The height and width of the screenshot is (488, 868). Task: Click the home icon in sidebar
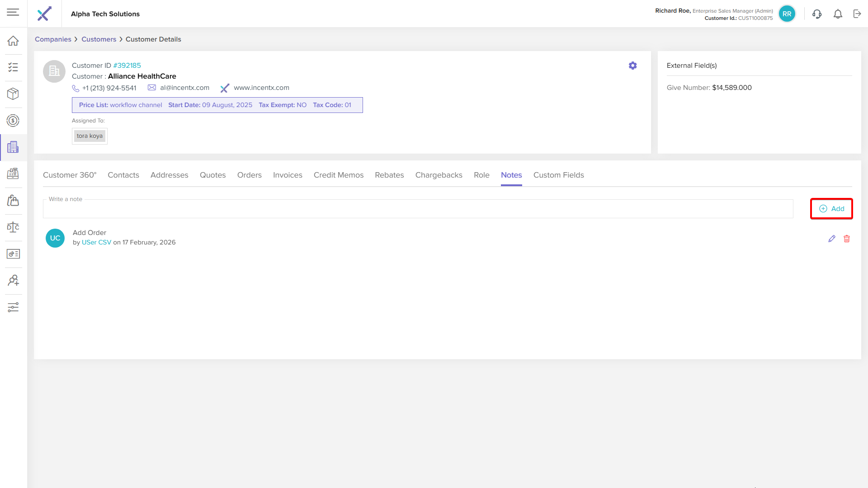click(x=13, y=41)
